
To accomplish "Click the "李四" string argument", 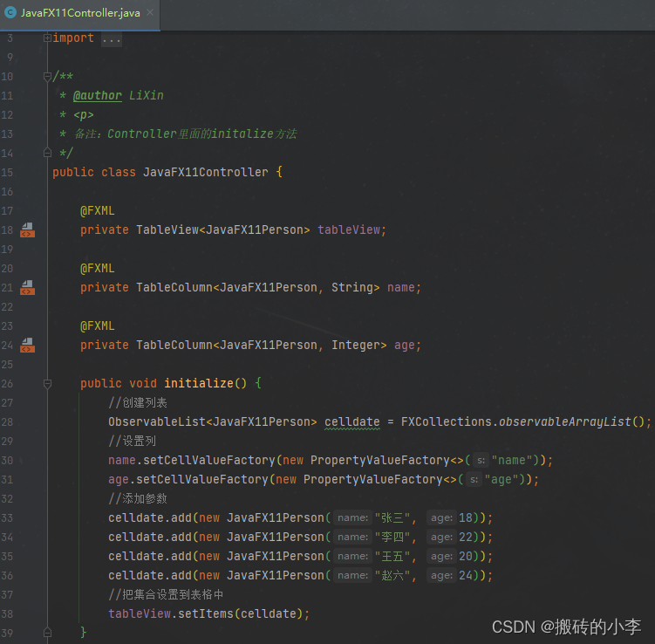I will pyautogui.click(x=392, y=538).
